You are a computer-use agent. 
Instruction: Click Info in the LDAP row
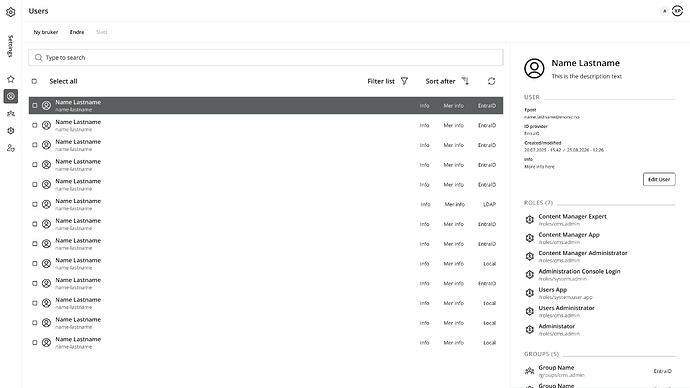pyautogui.click(x=425, y=205)
